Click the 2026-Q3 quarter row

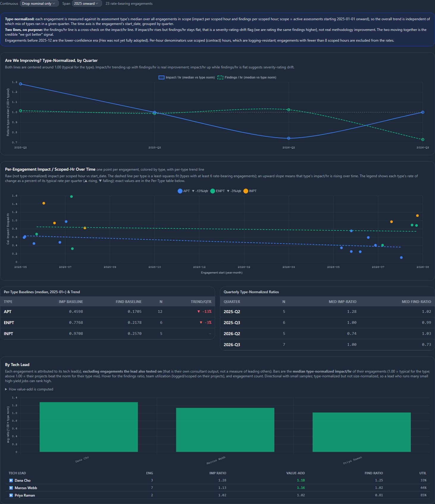[x=327, y=345]
